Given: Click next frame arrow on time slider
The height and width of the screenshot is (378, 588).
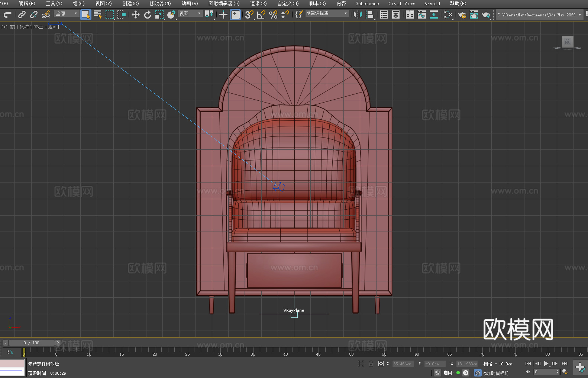Looking at the screenshot, I should 58,343.
